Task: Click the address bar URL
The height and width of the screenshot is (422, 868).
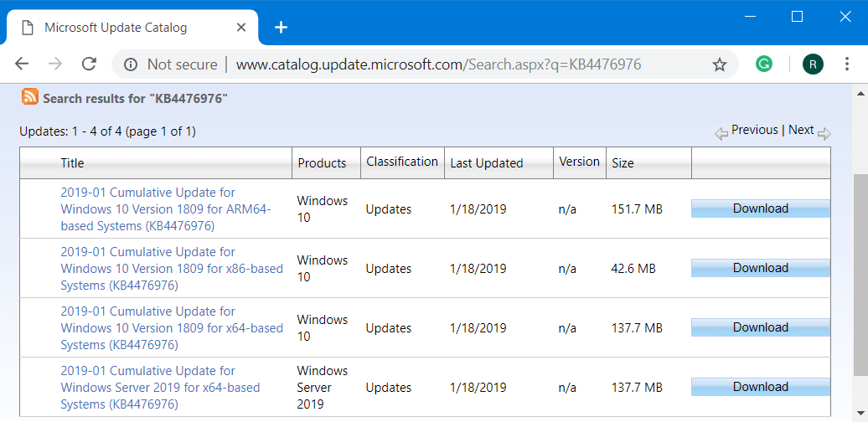Action: (x=438, y=64)
